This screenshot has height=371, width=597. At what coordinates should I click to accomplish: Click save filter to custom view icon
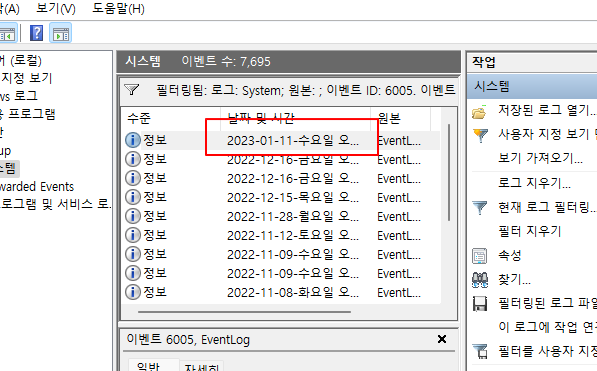480,351
